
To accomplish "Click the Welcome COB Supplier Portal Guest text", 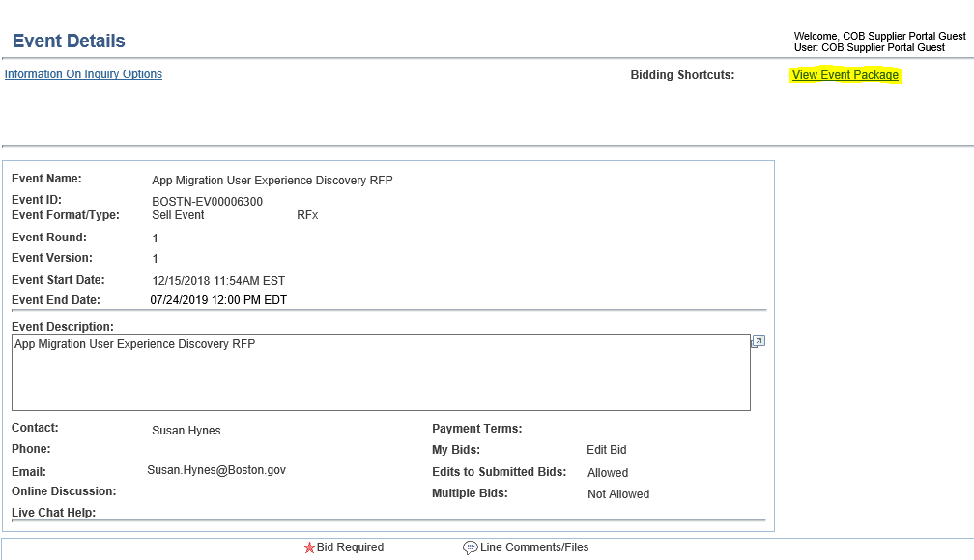I will (x=879, y=36).
